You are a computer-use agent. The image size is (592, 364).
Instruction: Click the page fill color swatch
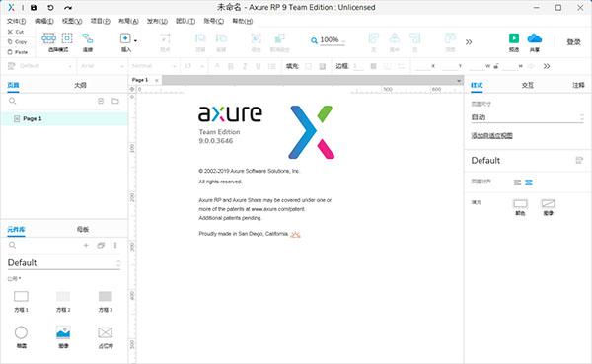pyautogui.click(x=520, y=204)
